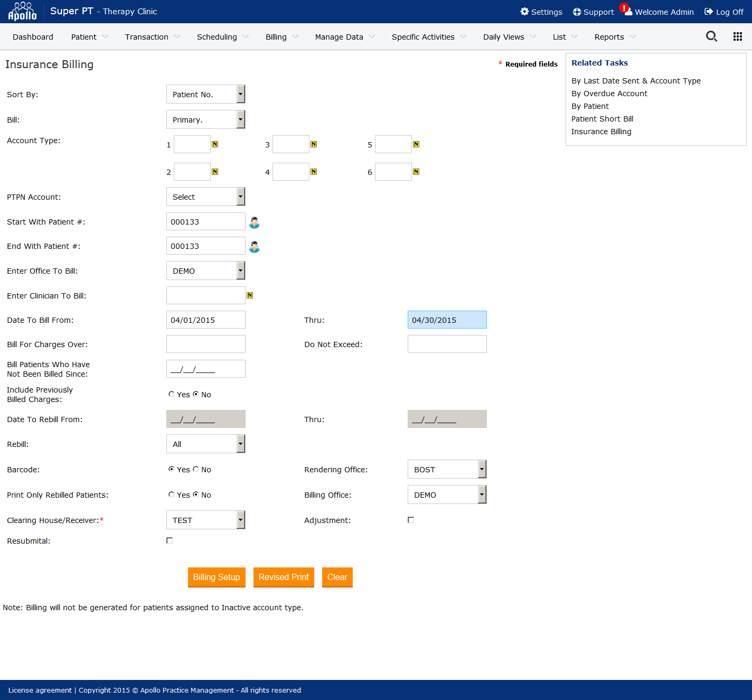Click the search magnifier icon

711,36
